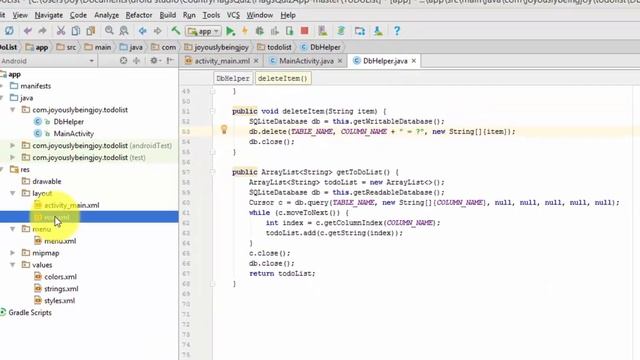Click the Collapse All project icon

pos(136,61)
